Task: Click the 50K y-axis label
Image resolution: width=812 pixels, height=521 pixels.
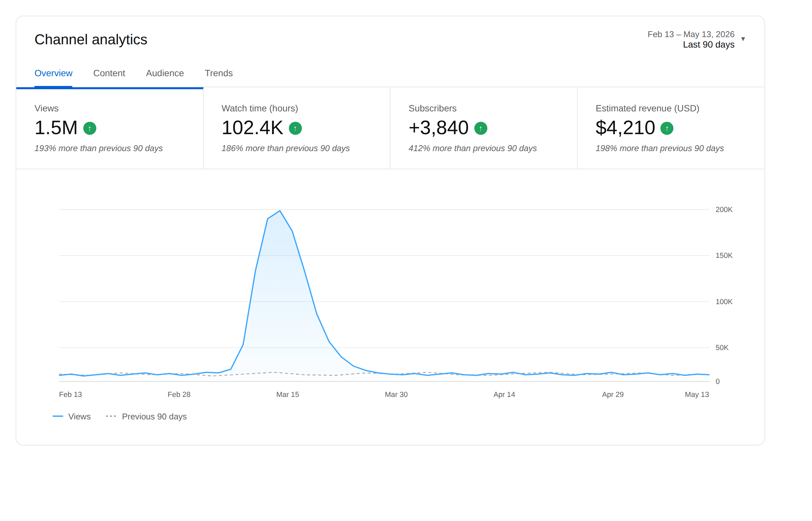Action: click(722, 347)
